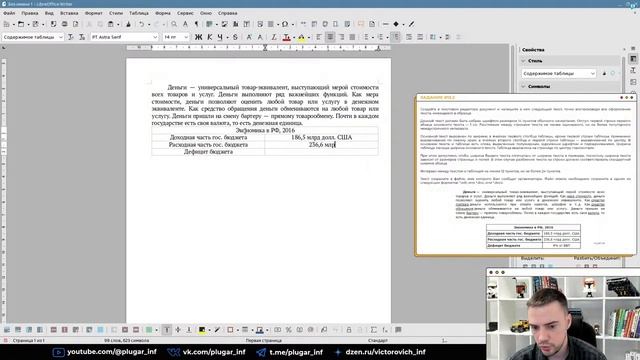
Task: Click the status bar page style 'Первая страница'
Action: pyautogui.click(x=263, y=340)
